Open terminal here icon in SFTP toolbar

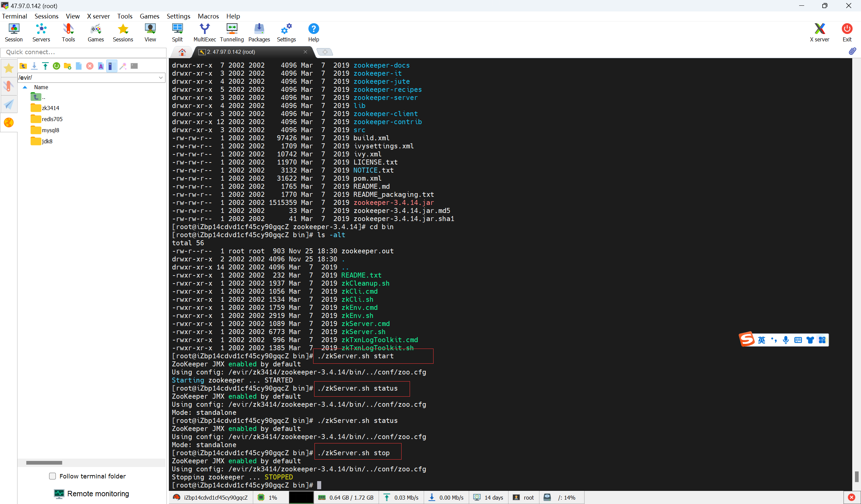point(134,66)
